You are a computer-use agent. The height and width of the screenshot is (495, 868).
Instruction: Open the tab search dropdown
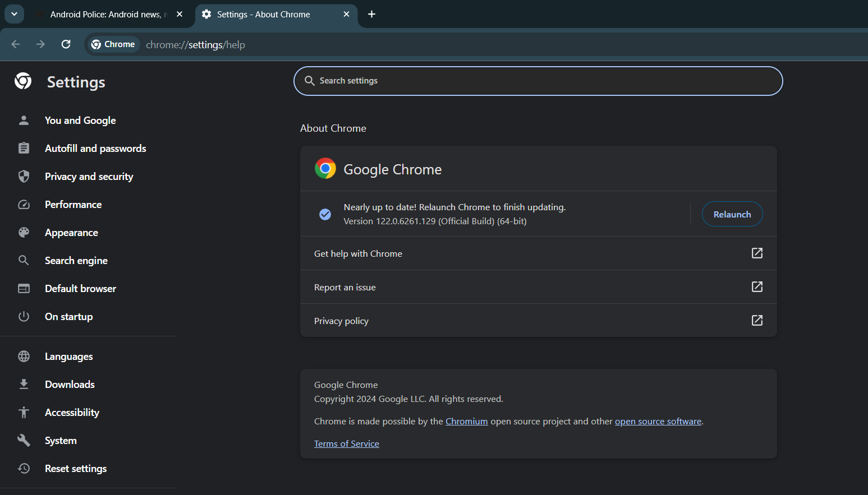14,13
